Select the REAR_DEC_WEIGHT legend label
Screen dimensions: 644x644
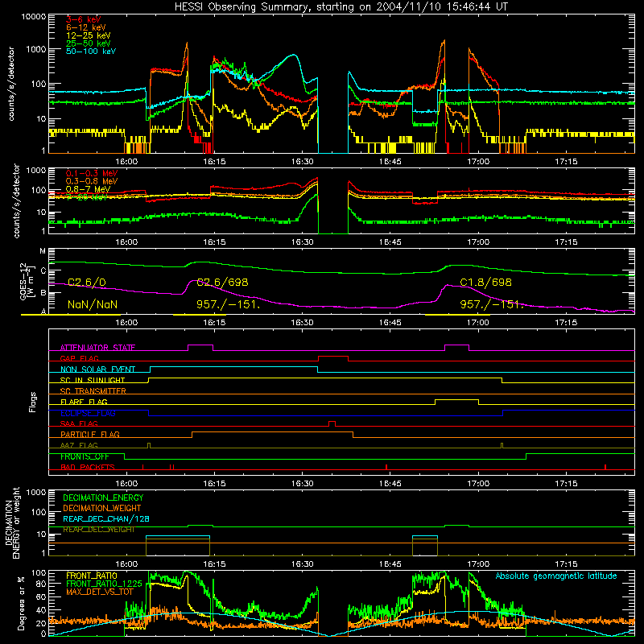98,530
